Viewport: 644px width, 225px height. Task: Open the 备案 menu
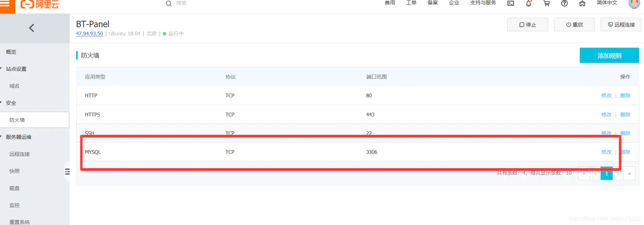[x=433, y=3]
